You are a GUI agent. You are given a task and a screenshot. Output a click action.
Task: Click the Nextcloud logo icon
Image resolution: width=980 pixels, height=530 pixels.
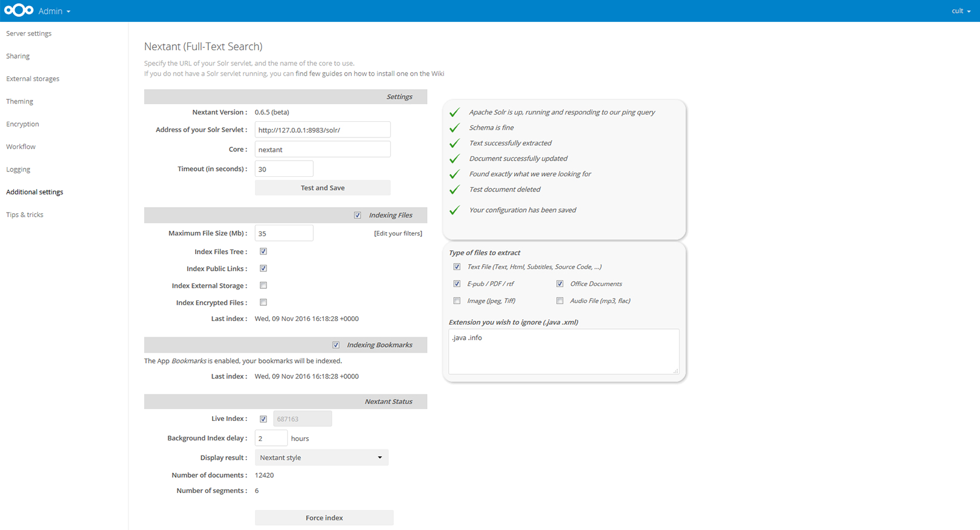pos(19,10)
